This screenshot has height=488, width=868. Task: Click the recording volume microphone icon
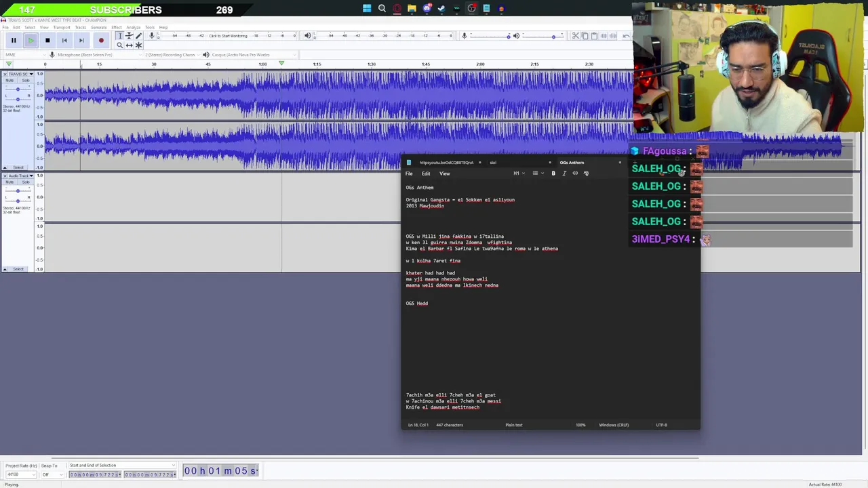click(465, 35)
